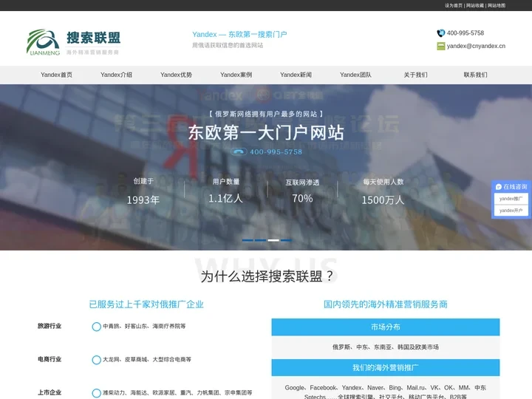Viewport: 532px width, 399px height.
Task: Select the fourth carousel slide indicator
Action: click(286, 240)
